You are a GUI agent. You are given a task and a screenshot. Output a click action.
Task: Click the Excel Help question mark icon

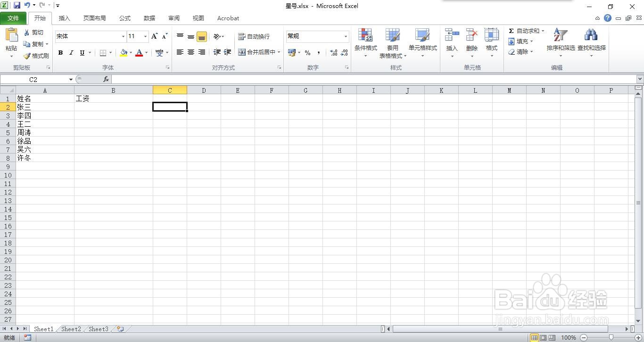point(607,18)
